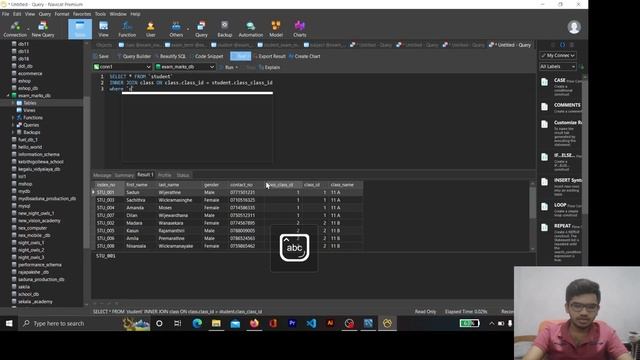Open the Charts toolbar icon
The height and width of the screenshot is (360, 640).
tap(300, 29)
